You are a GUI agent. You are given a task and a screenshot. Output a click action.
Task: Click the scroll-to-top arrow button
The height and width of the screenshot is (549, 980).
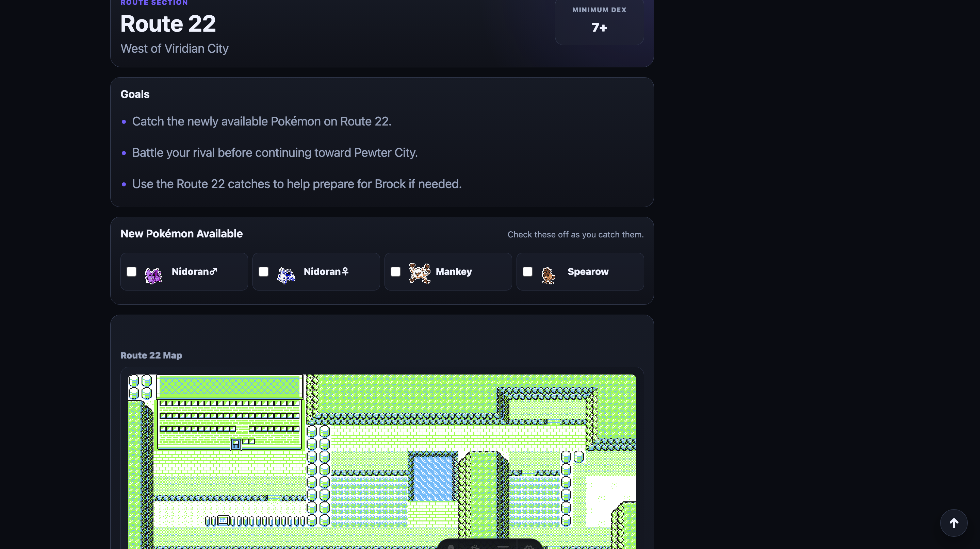click(x=954, y=523)
